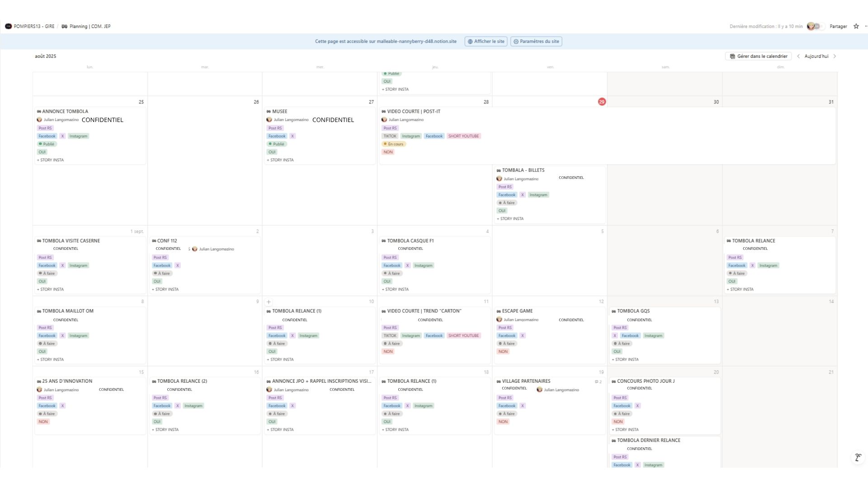Viewport: 868px width, 488px height.
Task: Click the En cours status tag
Action: 394,144
